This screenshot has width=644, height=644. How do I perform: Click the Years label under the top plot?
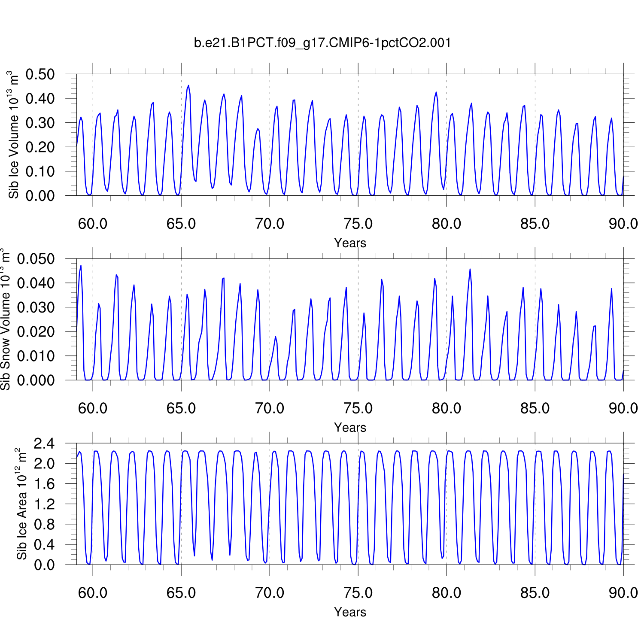(x=350, y=243)
